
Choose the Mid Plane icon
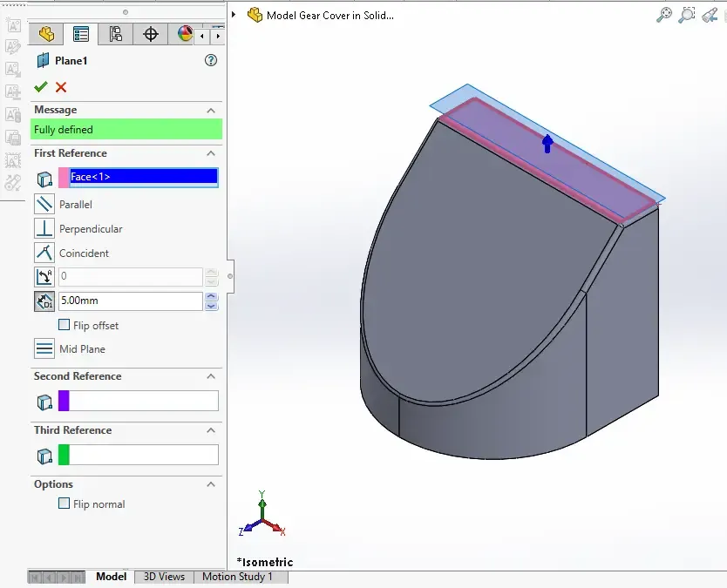44,348
